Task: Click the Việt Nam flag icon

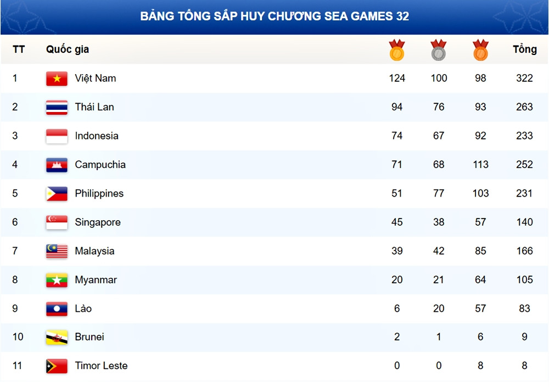Action: pyautogui.click(x=57, y=79)
